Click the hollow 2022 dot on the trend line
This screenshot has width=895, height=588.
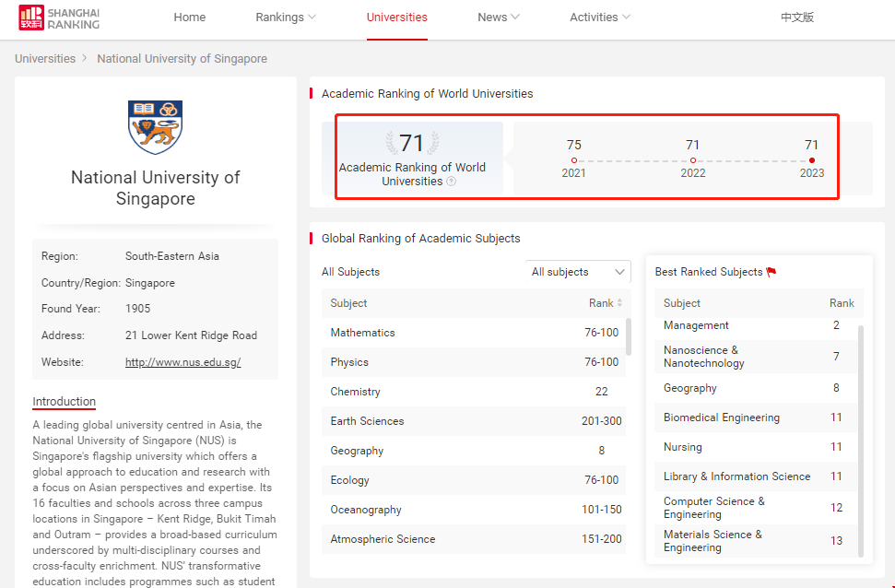[692, 159]
